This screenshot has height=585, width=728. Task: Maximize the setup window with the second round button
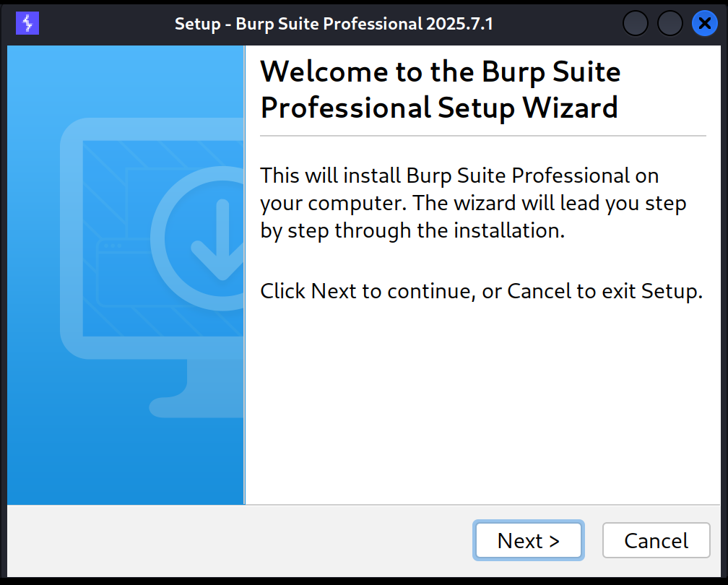click(670, 23)
